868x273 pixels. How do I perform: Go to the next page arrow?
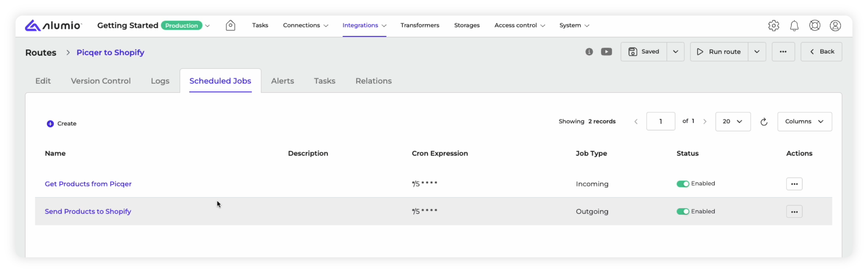point(705,121)
